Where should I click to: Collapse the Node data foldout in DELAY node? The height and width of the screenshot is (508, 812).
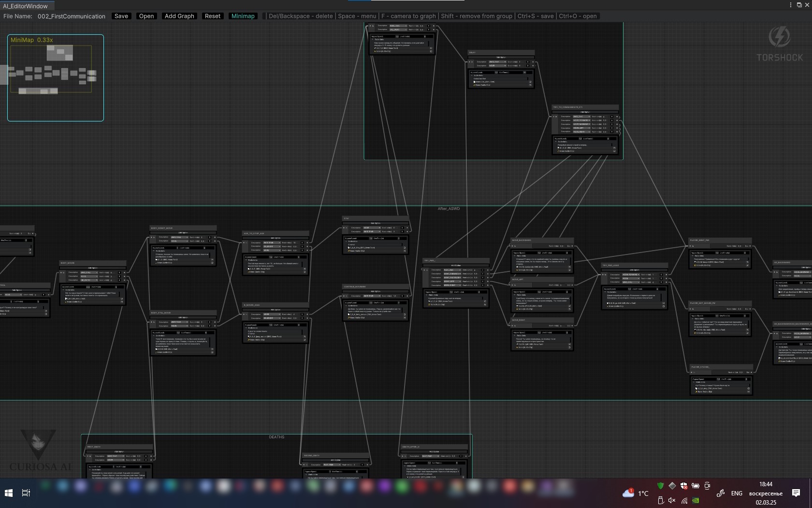(472, 75)
